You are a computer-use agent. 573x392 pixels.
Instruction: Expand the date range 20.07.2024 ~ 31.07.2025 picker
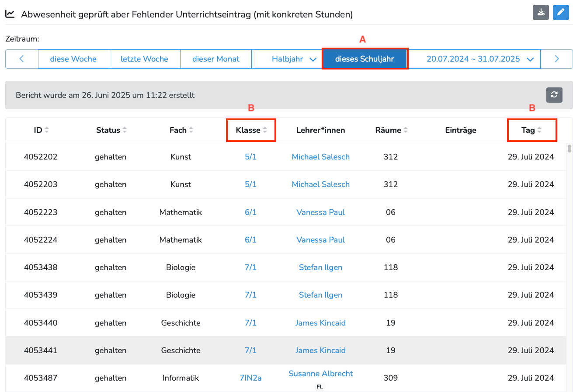point(480,59)
